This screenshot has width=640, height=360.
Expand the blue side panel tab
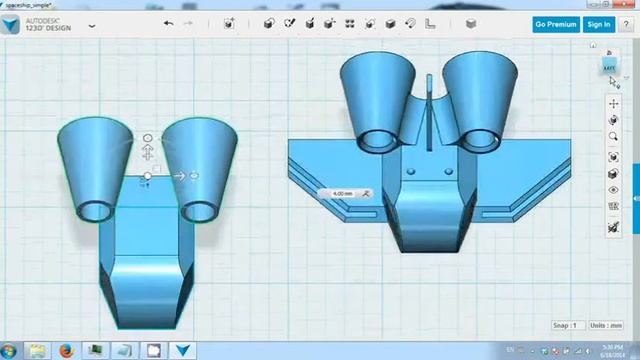(636, 198)
